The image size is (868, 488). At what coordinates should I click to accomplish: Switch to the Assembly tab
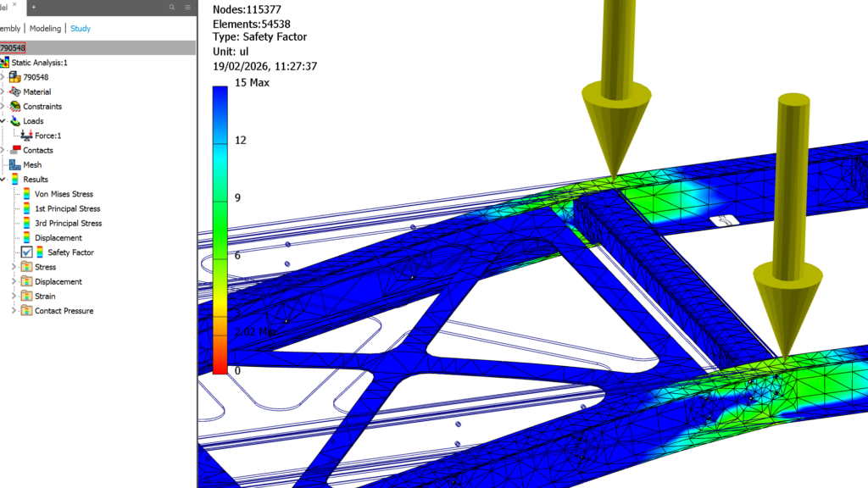(10, 28)
